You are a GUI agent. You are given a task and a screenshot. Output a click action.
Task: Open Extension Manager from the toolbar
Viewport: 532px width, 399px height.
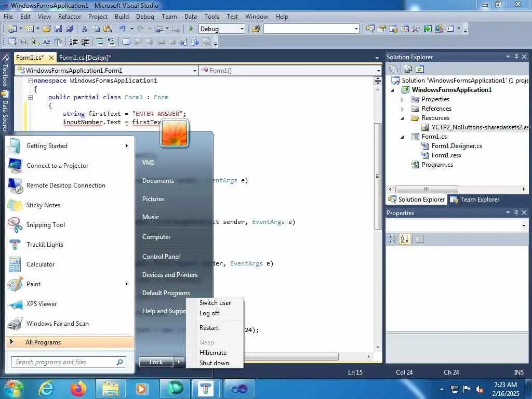tap(439, 29)
